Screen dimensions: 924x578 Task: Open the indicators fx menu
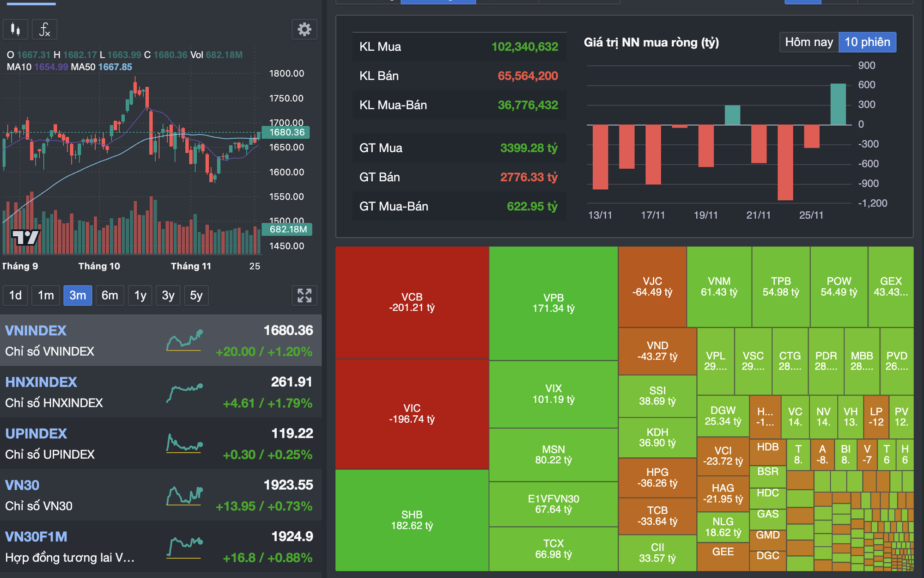coord(44,30)
